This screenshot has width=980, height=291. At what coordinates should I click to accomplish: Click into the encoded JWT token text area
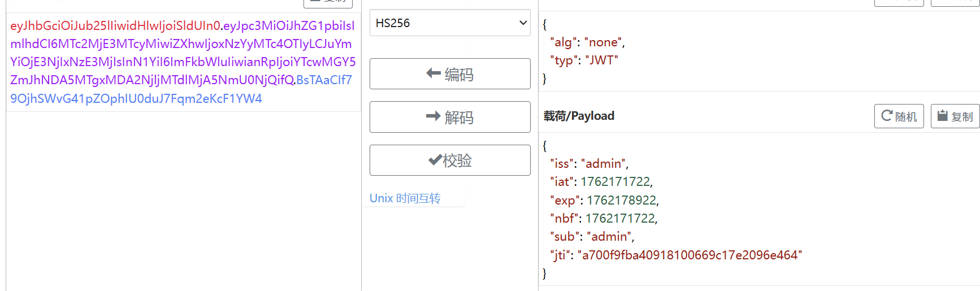tap(183, 62)
